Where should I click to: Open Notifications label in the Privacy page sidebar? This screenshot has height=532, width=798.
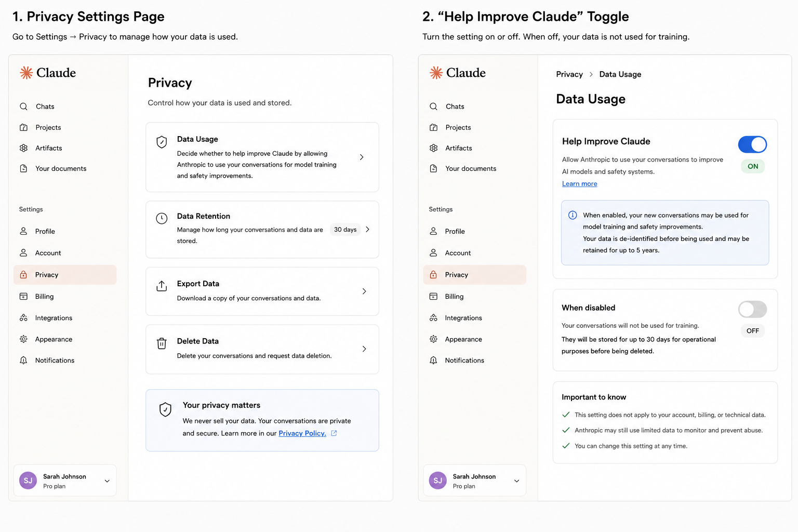(55, 361)
